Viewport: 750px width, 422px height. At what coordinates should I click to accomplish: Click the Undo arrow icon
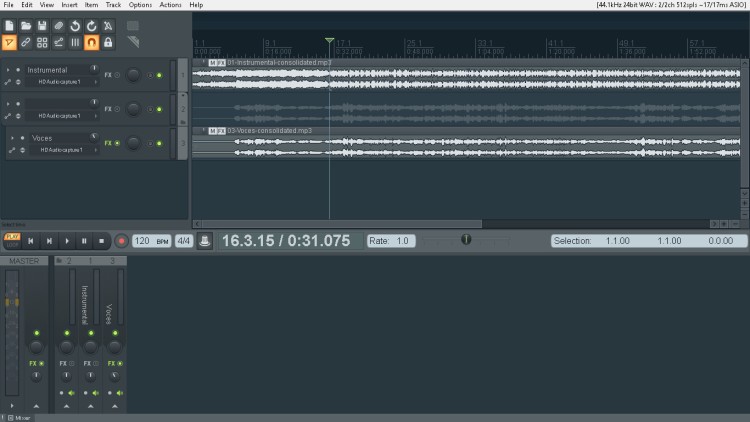click(x=75, y=25)
